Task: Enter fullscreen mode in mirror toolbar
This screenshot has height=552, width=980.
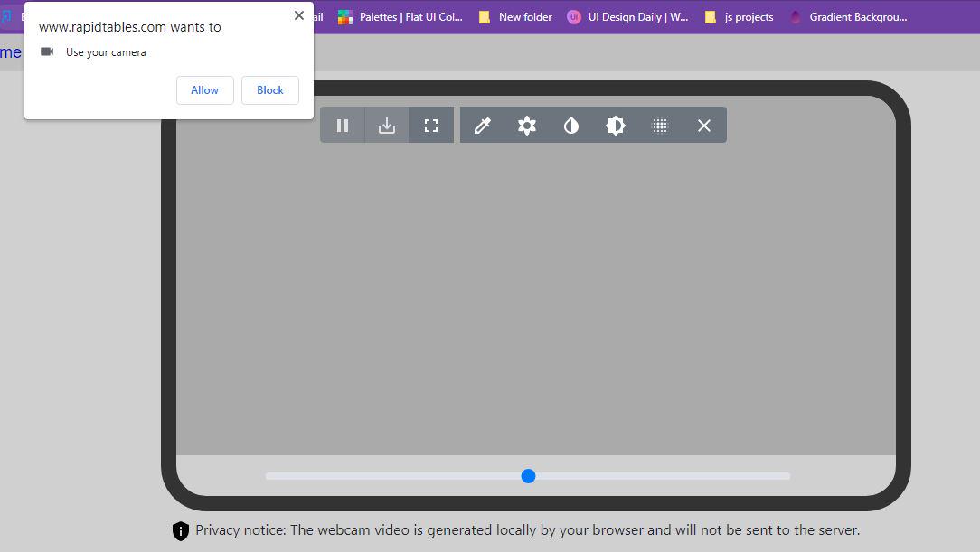Action: click(x=431, y=126)
